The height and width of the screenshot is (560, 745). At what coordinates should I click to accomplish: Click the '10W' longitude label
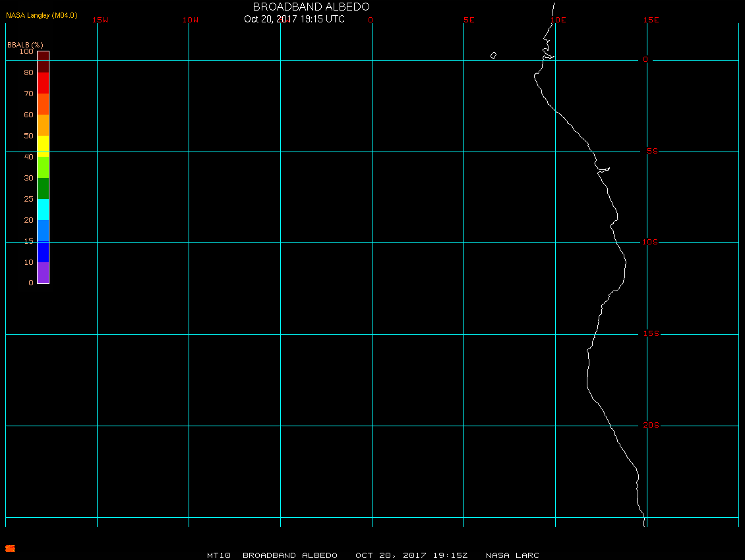[x=191, y=20]
